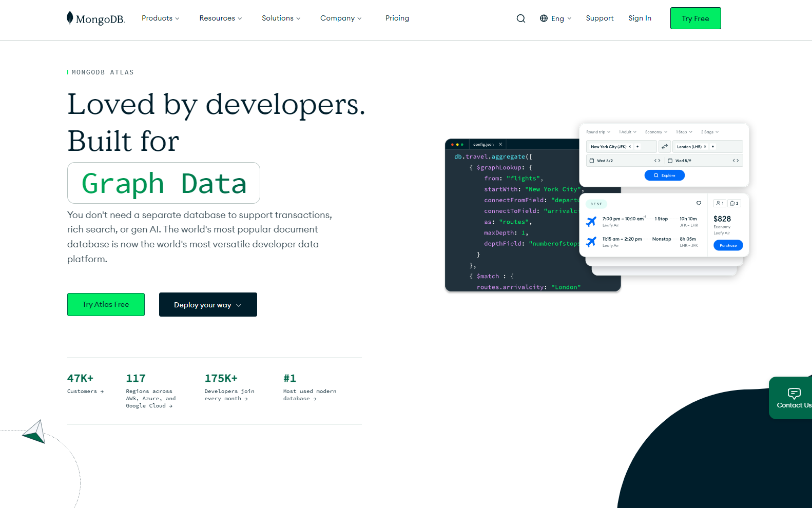Open the Eng language dropdown
Image resolution: width=812 pixels, height=508 pixels.
click(x=556, y=18)
